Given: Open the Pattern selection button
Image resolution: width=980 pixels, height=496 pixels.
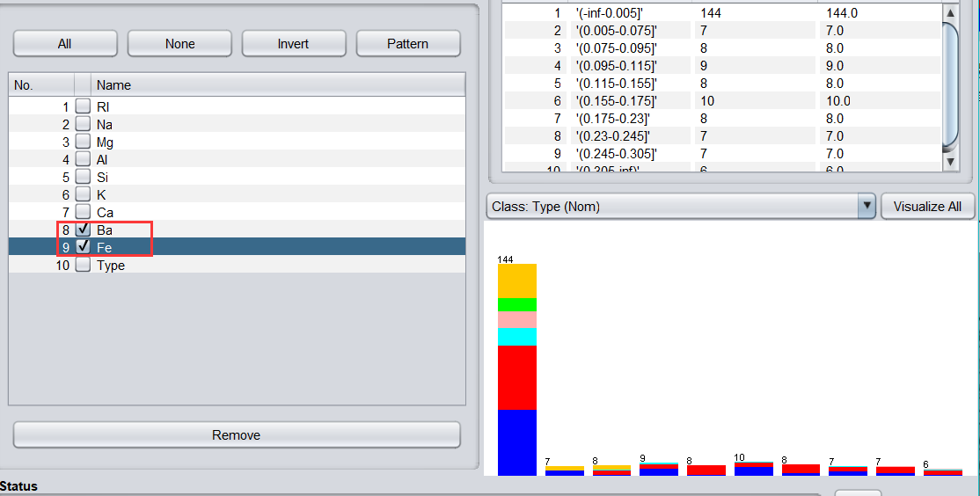Looking at the screenshot, I should pyautogui.click(x=408, y=44).
